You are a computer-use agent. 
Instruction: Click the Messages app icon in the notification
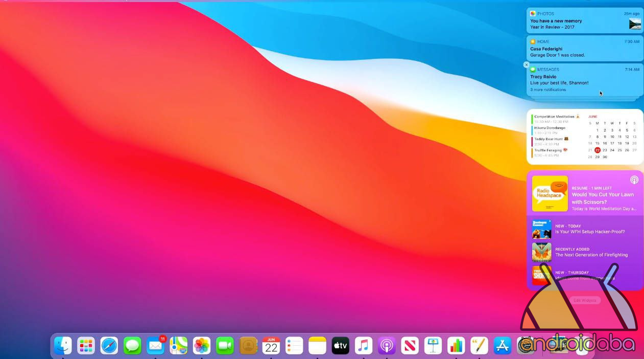[x=533, y=69]
